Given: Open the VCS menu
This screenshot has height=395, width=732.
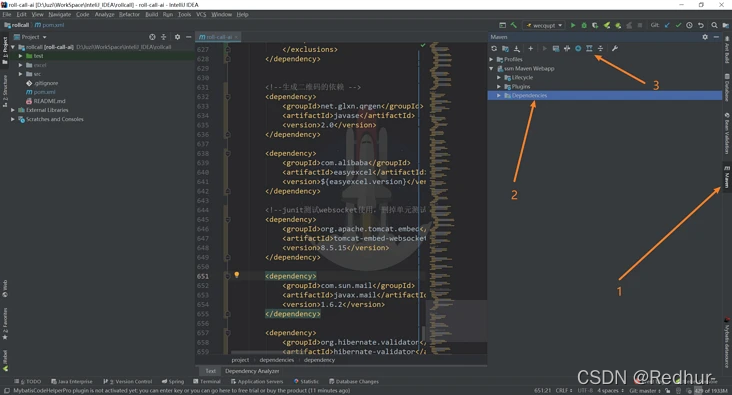Looking at the screenshot, I should pyautogui.click(x=201, y=14).
